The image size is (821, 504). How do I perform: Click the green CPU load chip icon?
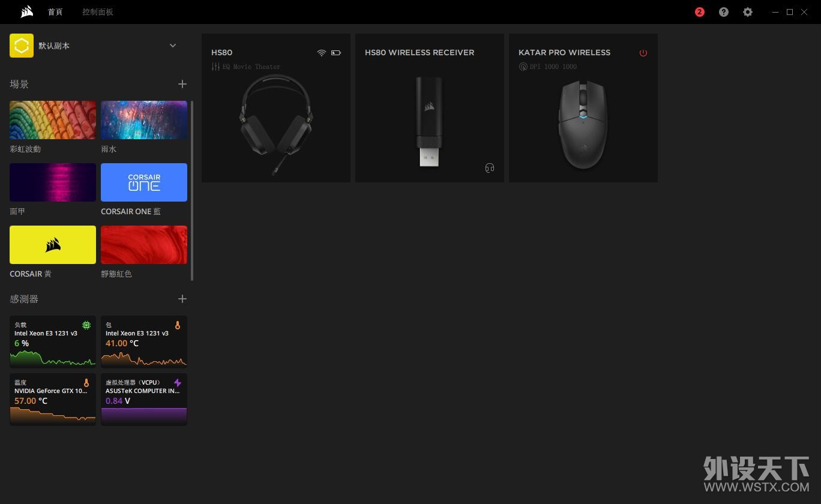pyautogui.click(x=86, y=325)
